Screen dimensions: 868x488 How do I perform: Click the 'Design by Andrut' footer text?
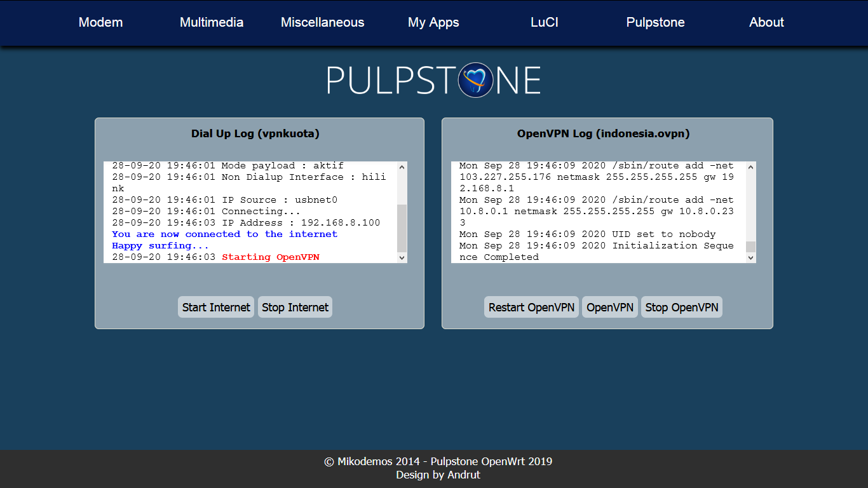tap(438, 475)
